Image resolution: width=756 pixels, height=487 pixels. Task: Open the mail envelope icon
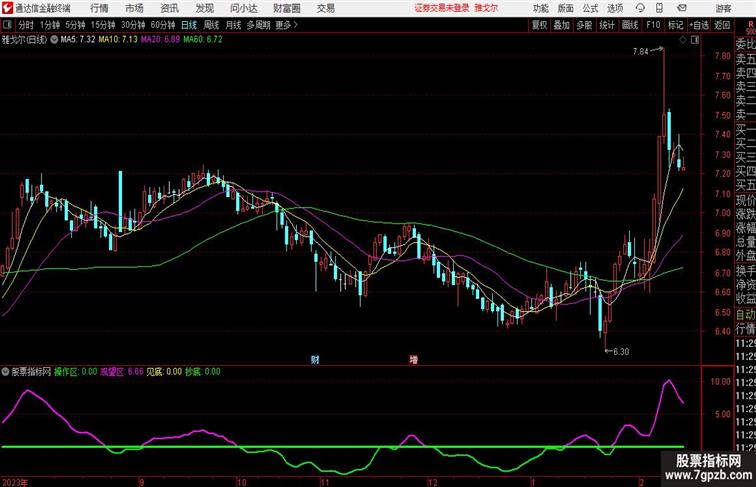point(682,8)
